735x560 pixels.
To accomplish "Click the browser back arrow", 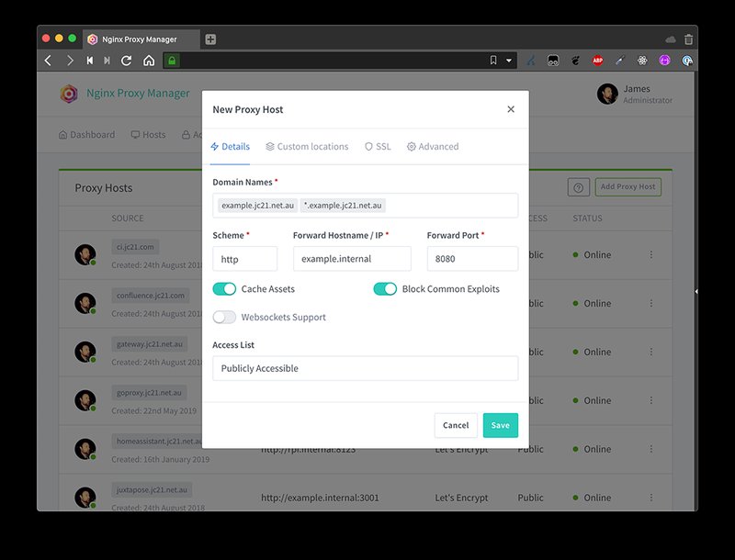I will click(x=50, y=61).
